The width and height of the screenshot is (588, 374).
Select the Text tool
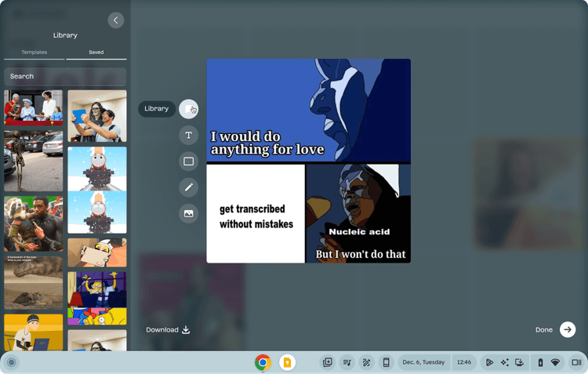point(189,136)
